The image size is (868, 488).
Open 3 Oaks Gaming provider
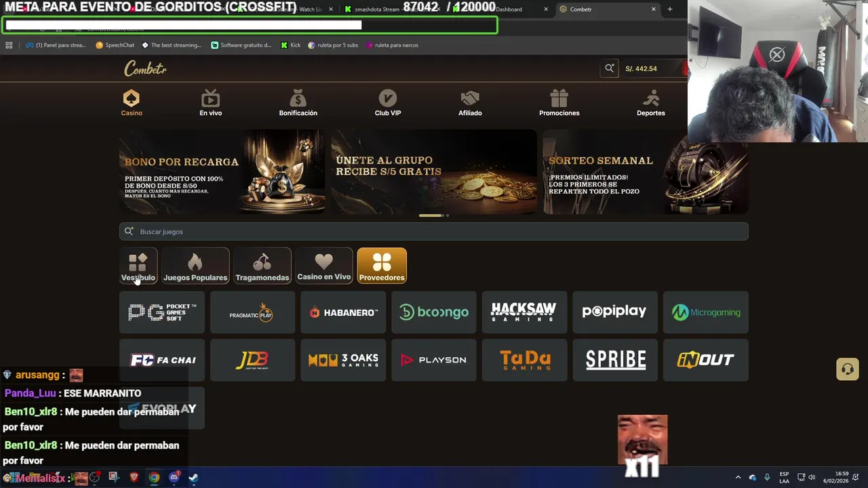pos(343,360)
